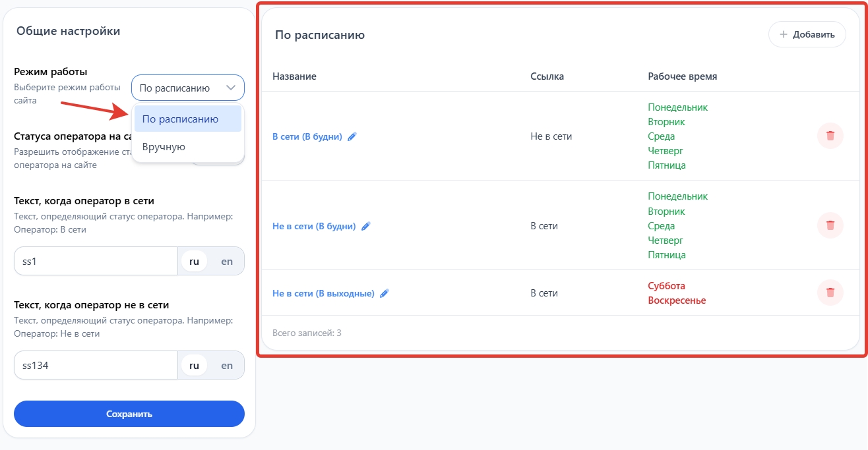Select ru language for online text

click(194, 261)
